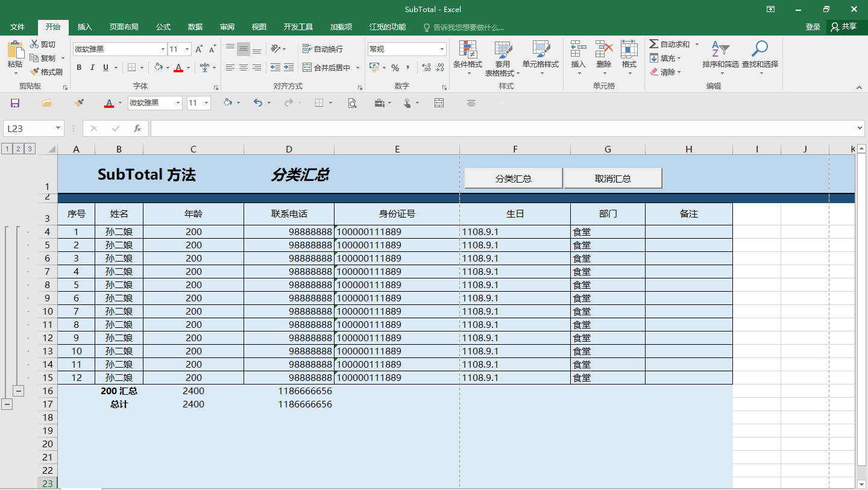The height and width of the screenshot is (490, 868).
Task: Click the Share (共享) button
Action: pos(844,27)
